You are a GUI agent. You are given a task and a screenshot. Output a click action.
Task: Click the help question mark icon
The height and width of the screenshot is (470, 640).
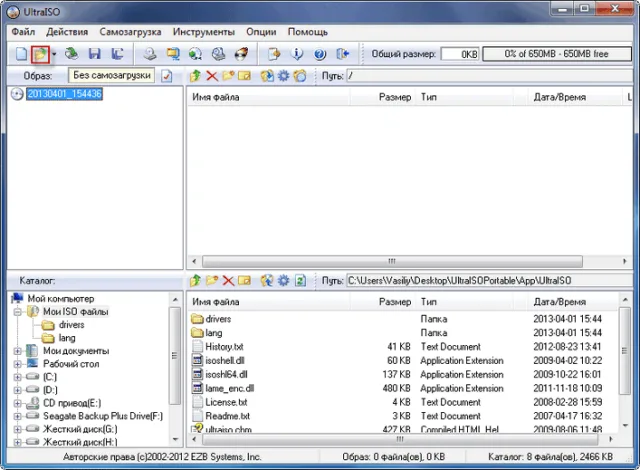pos(320,54)
